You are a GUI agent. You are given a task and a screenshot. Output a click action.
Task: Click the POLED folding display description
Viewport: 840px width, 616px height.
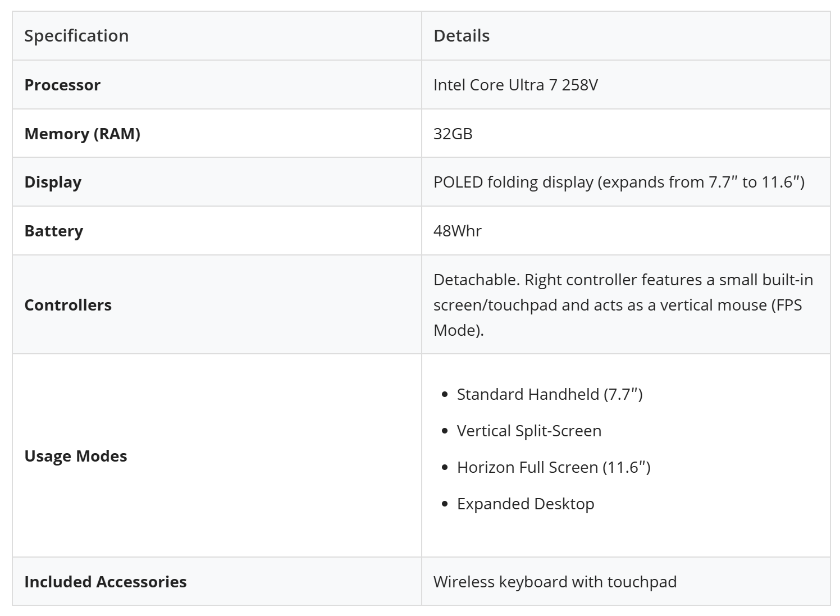pyautogui.click(x=619, y=182)
